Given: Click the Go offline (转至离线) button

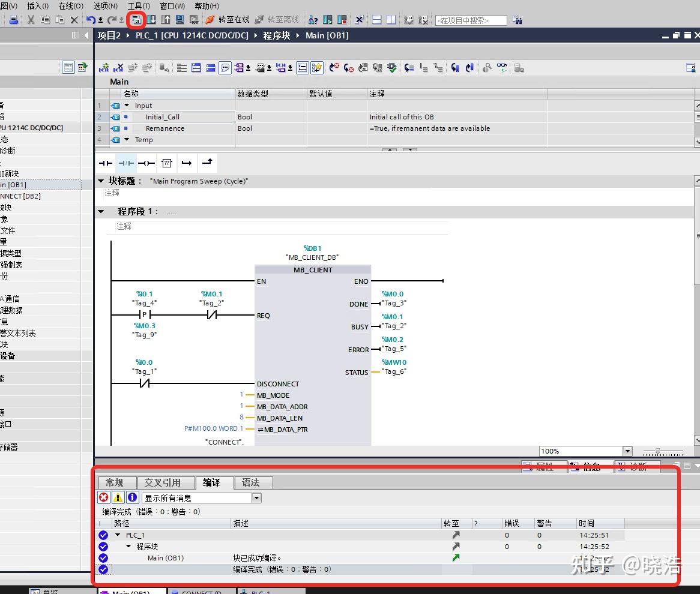Looking at the screenshot, I should pyautogui.click(x=277, y=20).
